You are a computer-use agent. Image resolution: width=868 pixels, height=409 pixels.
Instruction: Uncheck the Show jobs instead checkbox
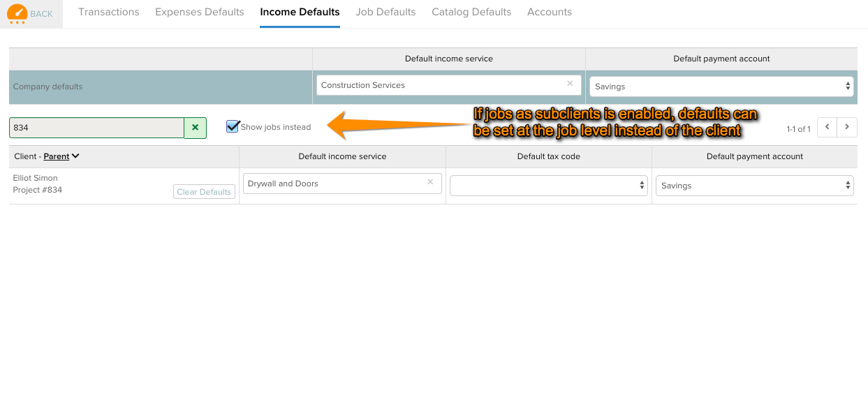(x=233, y=126)
